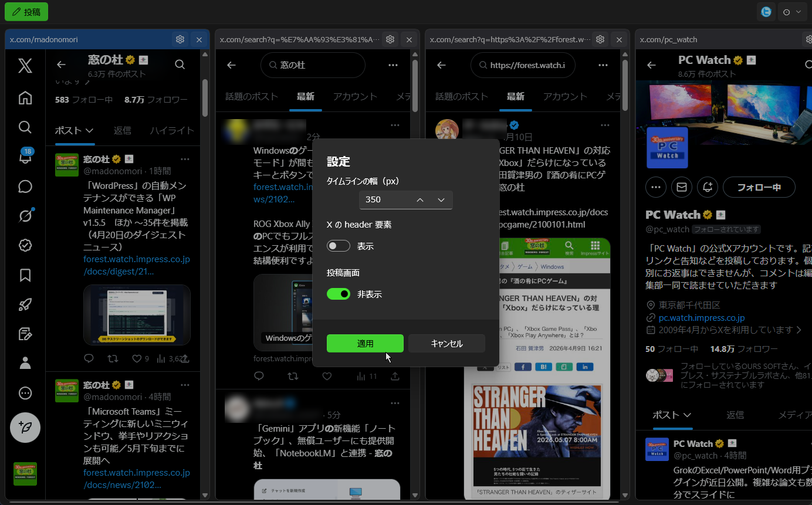This screenshot has height=505, width=812.
Task: Open Bookmarks in the left sidebar
Action: point(25,274)
